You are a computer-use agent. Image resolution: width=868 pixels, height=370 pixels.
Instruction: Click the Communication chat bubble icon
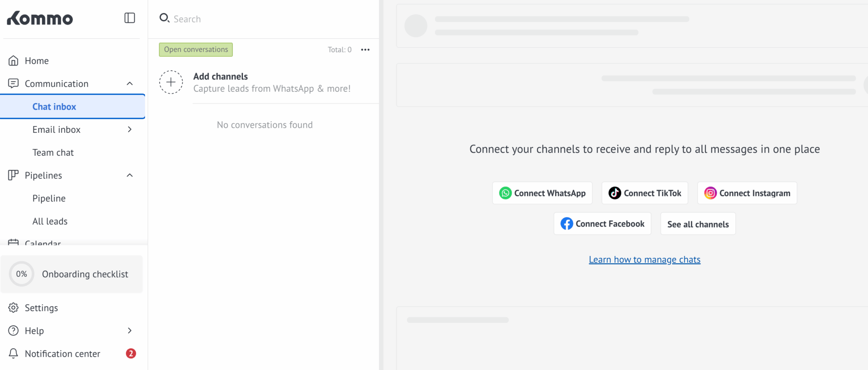tap(14, 84)
